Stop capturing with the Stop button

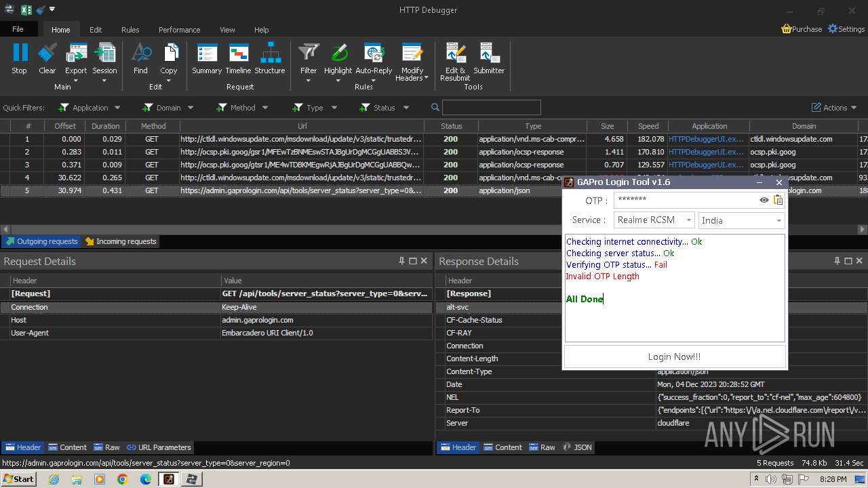[x=20, y=58]
